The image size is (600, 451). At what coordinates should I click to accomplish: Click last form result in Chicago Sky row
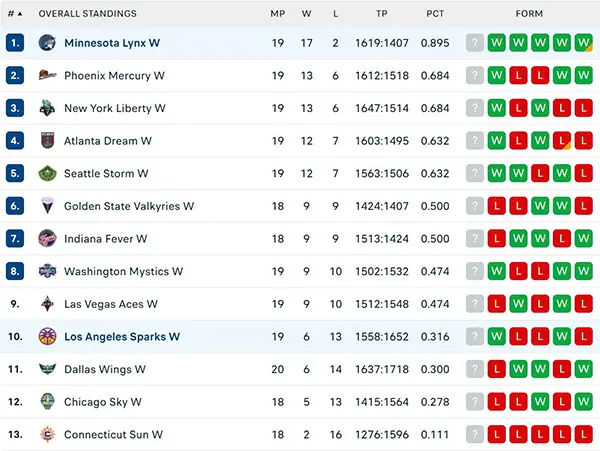(584, 402)
